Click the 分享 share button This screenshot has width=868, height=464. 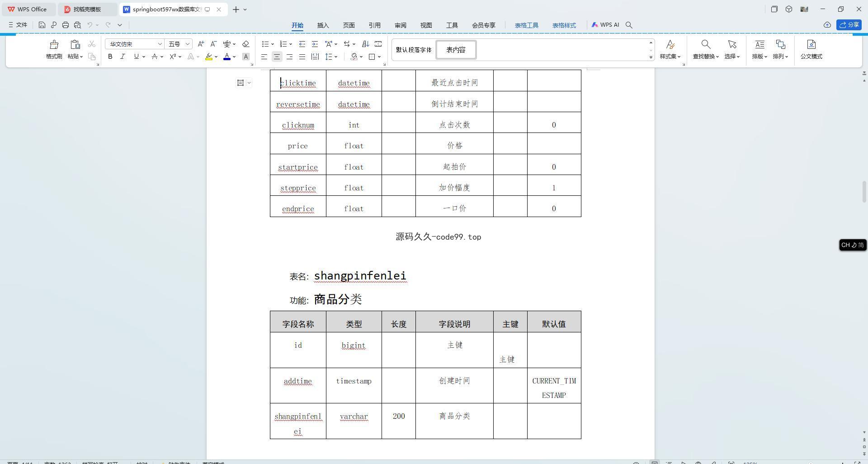(849, 25)
